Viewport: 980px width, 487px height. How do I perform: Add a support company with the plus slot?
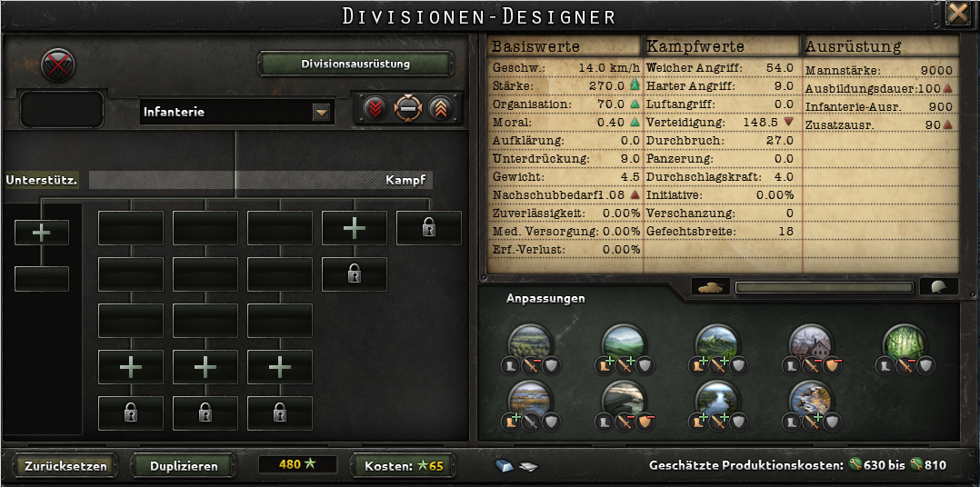tap(42, 233)
